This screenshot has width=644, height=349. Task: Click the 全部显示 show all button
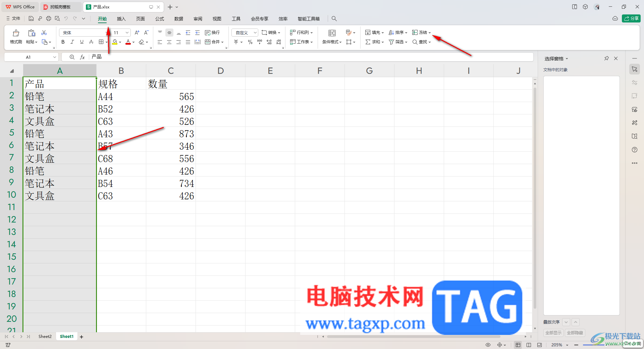553,333
